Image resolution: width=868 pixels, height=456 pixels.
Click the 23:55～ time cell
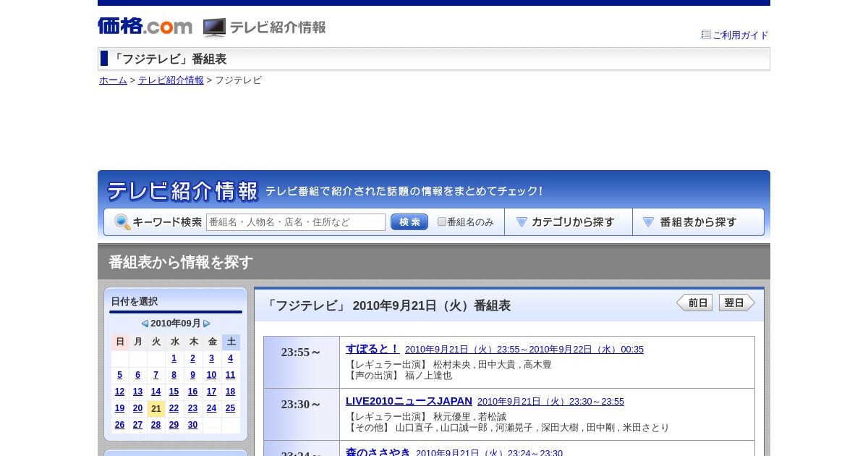tap(302, 362)
